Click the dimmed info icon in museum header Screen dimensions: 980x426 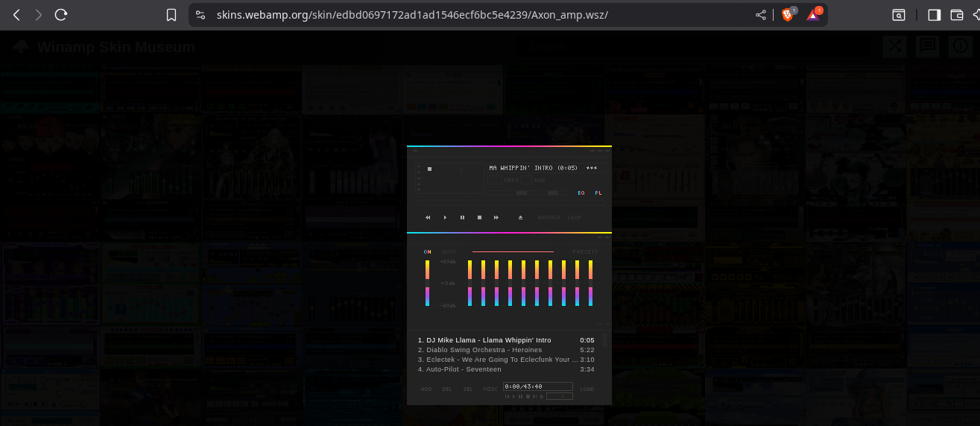pos(960,46)
